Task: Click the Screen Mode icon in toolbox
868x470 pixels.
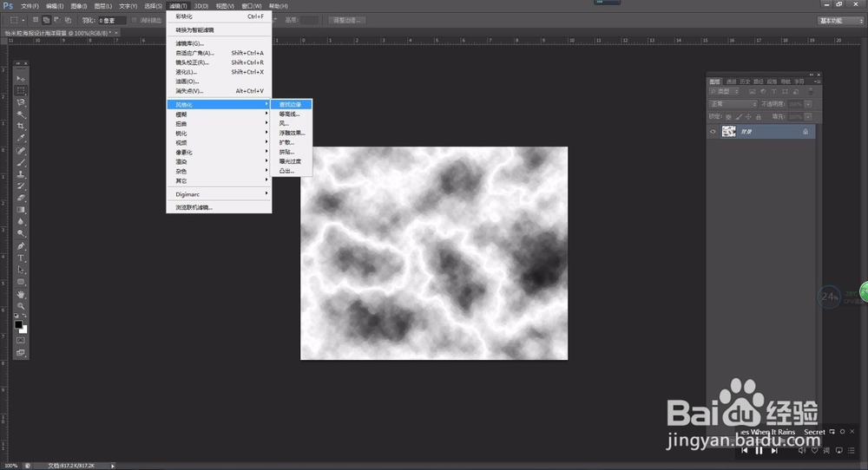Action: pyautogui.click(x=21, y=353)
